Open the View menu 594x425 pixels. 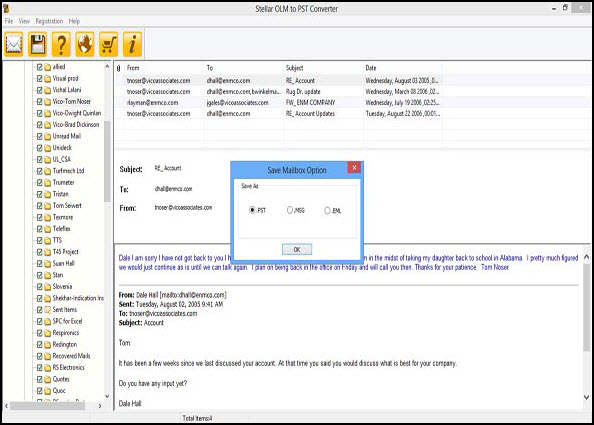(x=24, y=21)
